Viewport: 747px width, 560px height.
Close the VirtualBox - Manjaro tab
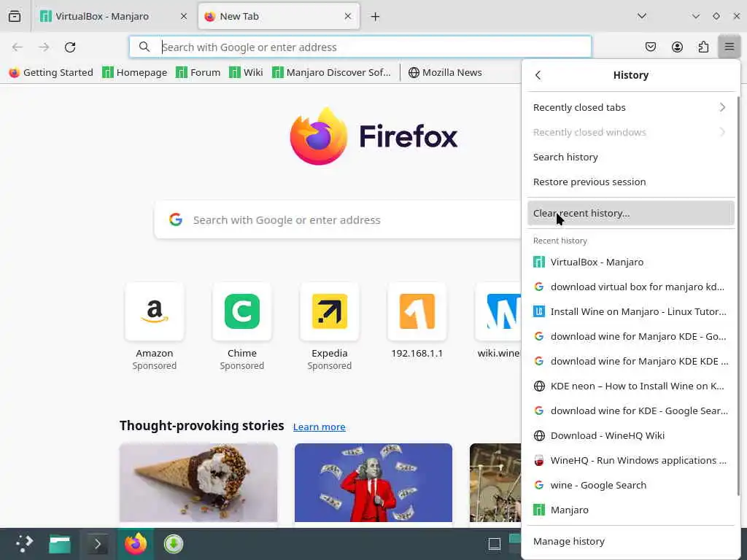[183, 16]
